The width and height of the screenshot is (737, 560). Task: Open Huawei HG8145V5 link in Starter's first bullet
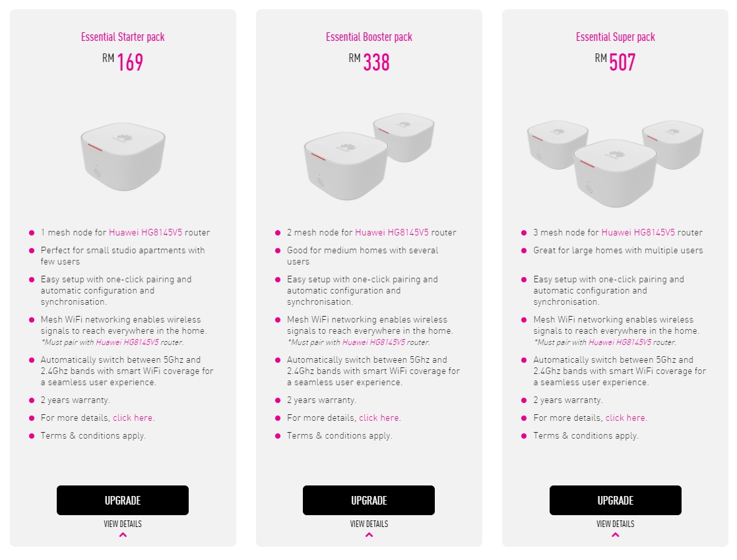click(145, 232)
